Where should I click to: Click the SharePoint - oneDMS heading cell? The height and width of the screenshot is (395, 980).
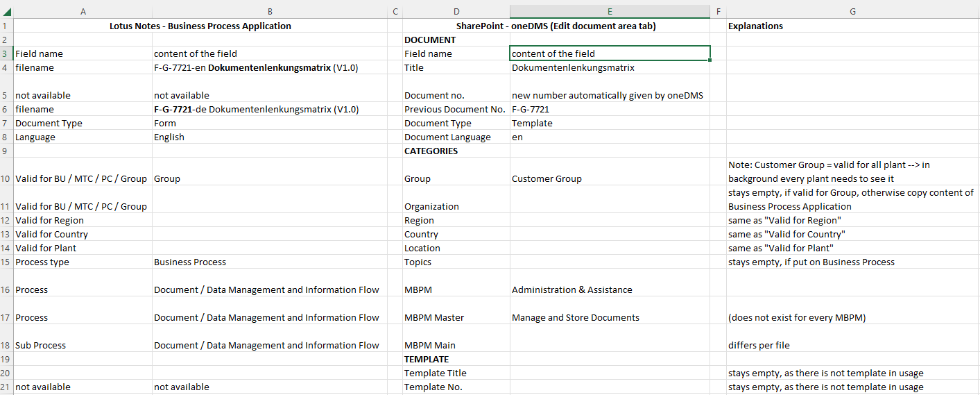point(556,26)
